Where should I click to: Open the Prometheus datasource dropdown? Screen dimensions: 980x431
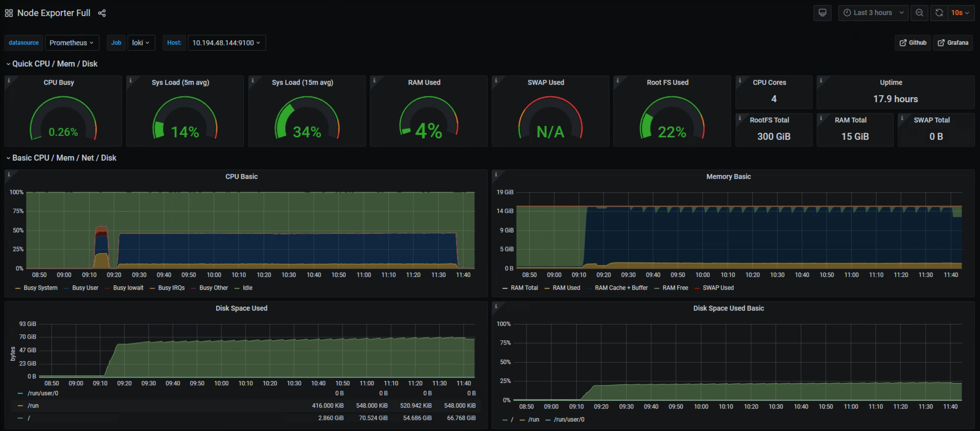coord(72,43)
